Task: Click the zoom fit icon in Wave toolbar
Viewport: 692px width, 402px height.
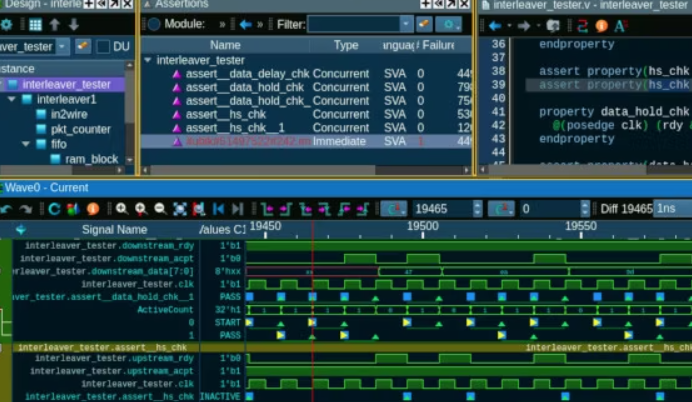Action: (x=180, y=209)
